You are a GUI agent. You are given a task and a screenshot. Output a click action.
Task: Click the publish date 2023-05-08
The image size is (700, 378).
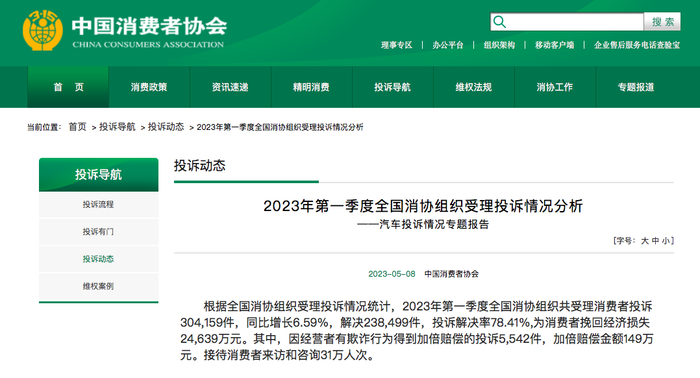[392, 274]
